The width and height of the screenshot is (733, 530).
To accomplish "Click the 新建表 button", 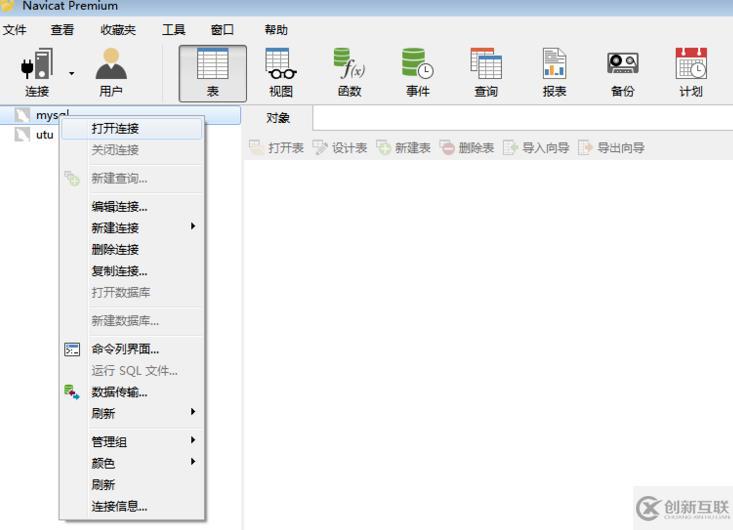I will 403,148.
